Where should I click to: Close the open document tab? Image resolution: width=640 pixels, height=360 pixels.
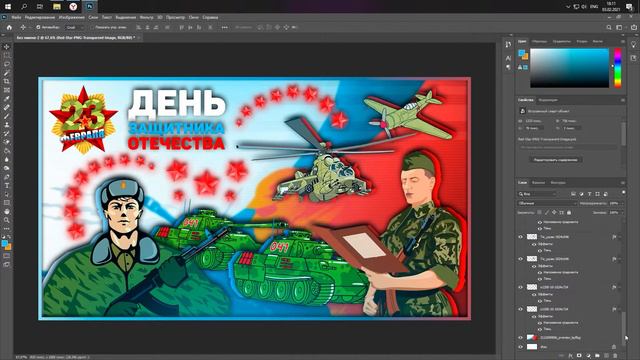coord(139,38)
